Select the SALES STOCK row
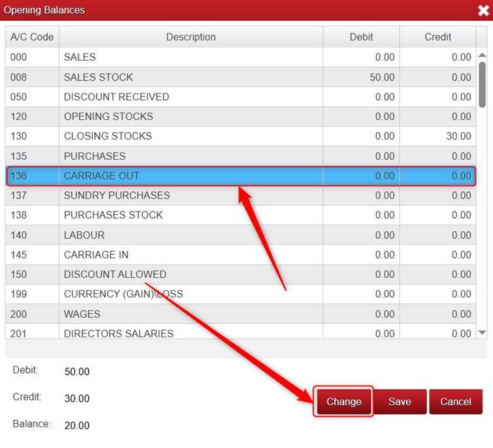This screenshot has width=493, height=448. (x=241, y=77)
